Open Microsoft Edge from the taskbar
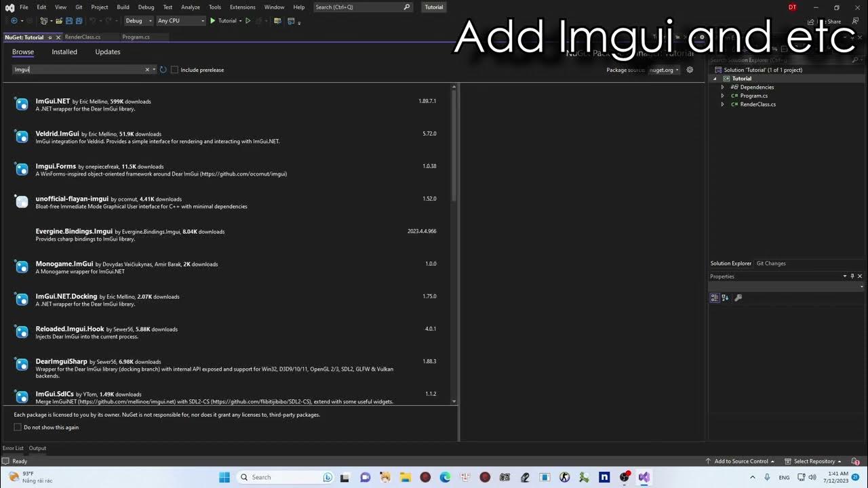The image size is (868, 488). pos(445,477)
